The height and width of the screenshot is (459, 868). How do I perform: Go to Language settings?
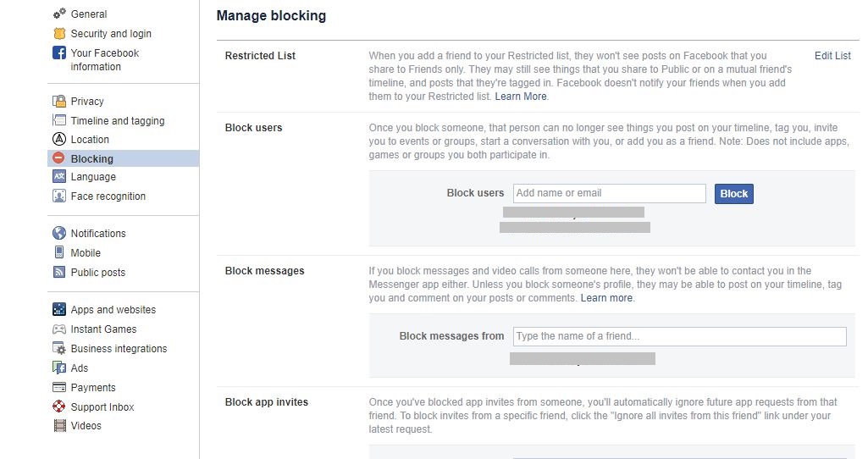pos(93,177)
